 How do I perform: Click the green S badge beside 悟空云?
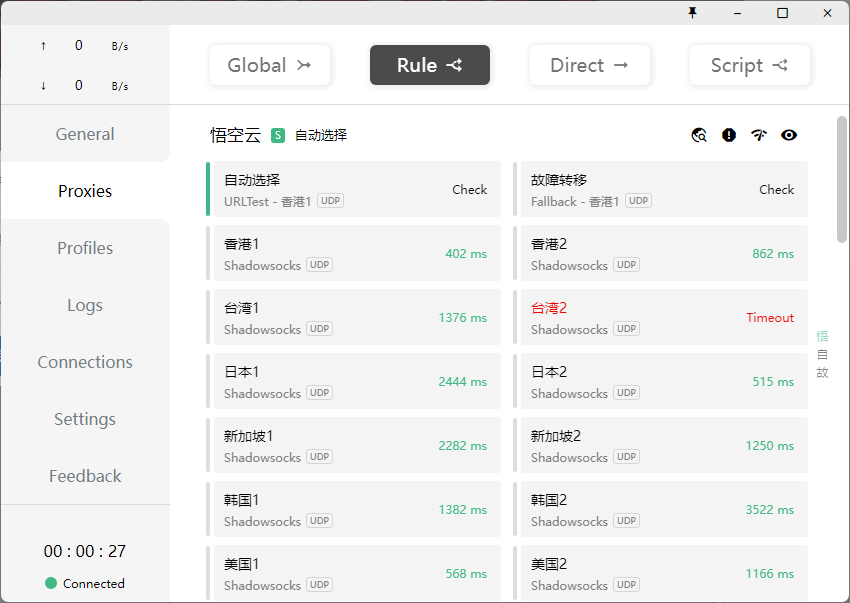click(278, 135)
